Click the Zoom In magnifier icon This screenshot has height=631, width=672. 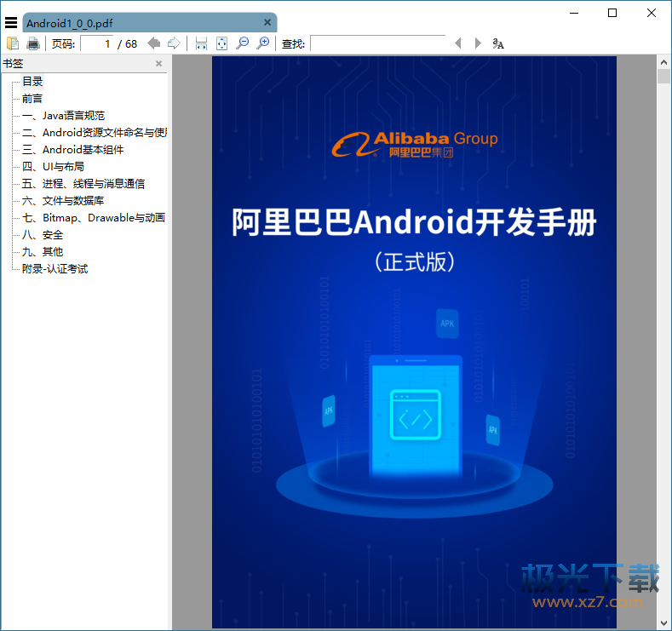(263, 43)
